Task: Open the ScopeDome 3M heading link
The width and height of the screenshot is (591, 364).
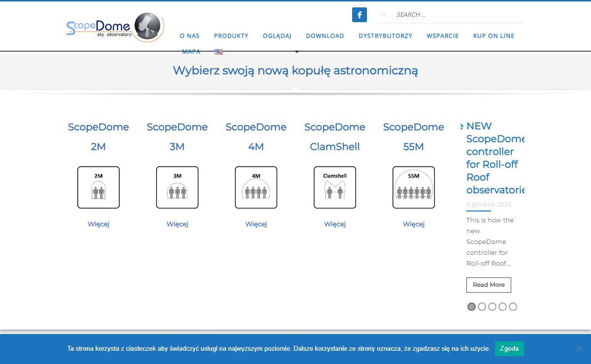Action: tap(177, 137)
